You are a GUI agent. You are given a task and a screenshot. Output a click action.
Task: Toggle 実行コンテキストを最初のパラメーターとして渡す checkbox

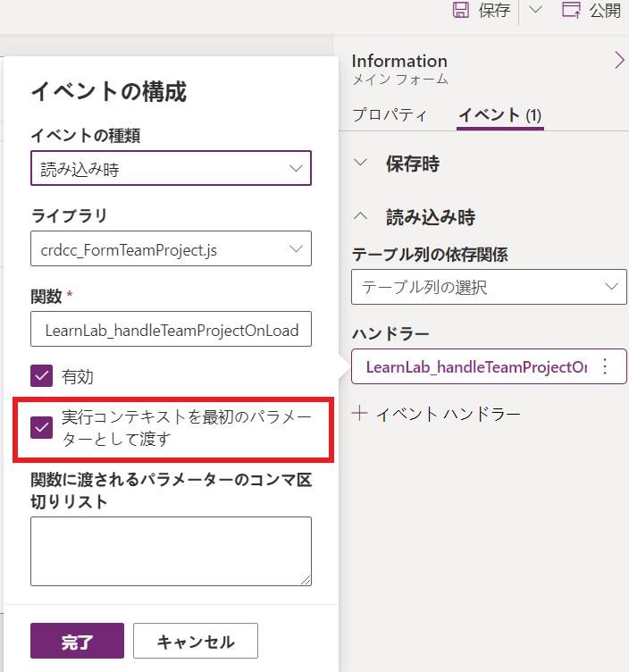(42, 428)
